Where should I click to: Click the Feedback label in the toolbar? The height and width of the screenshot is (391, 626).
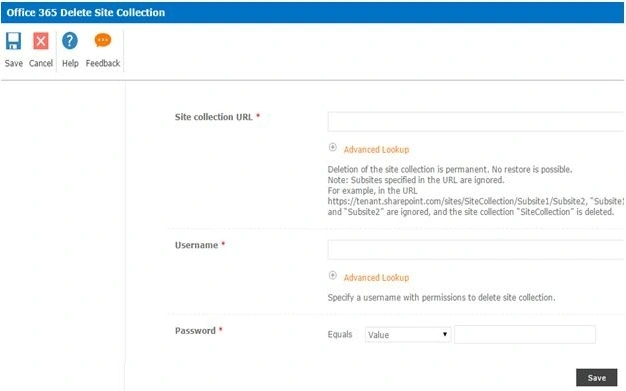103,63
